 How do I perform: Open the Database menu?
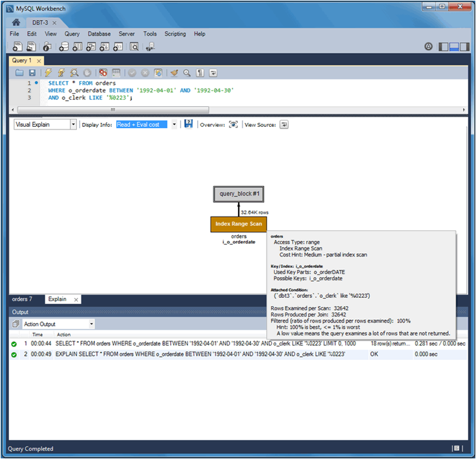point(99,34)
